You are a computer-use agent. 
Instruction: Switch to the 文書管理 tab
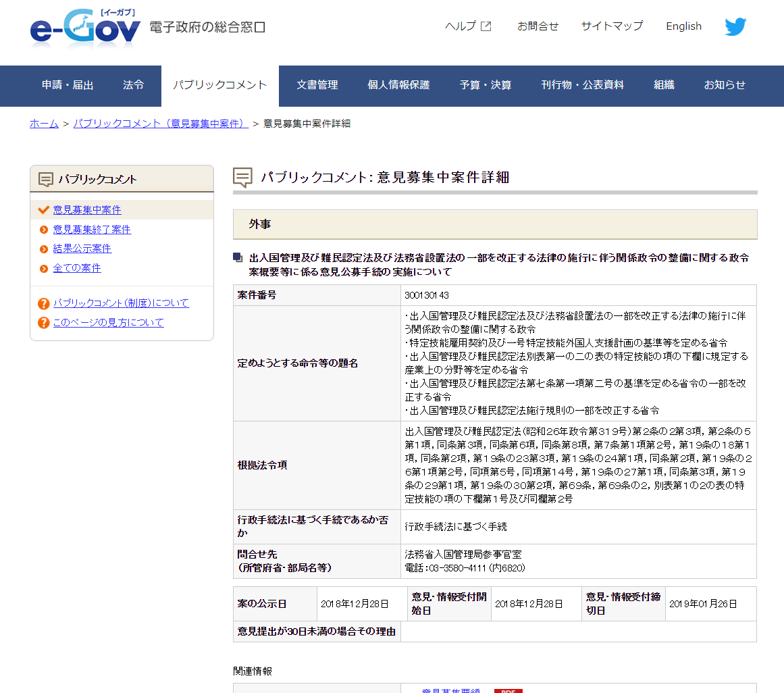[x=317, y=85]
